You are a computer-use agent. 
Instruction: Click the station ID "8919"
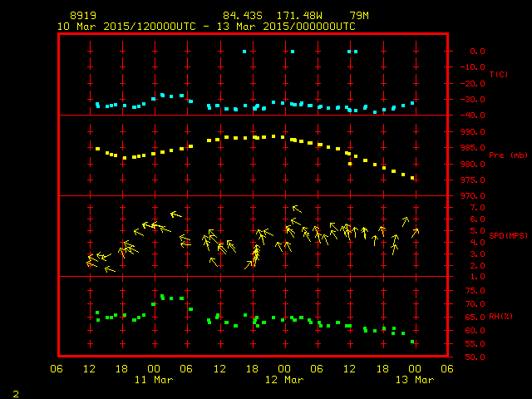click(83, 16)
